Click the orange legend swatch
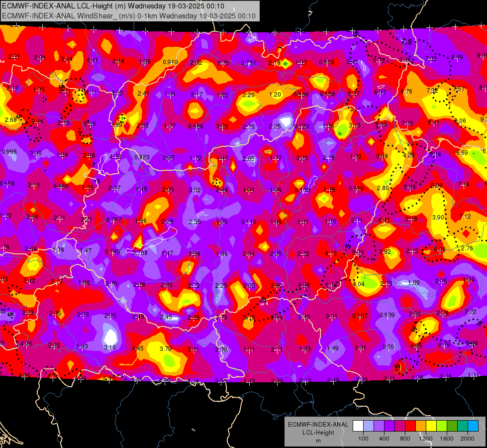This screenshot has width=487, height=448. 420,426
